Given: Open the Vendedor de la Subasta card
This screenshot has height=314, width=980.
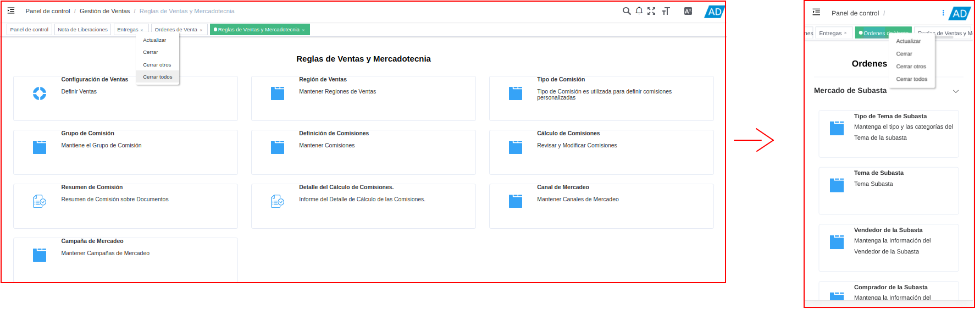Looking at the screenshot, I should (x=888, y=247).
